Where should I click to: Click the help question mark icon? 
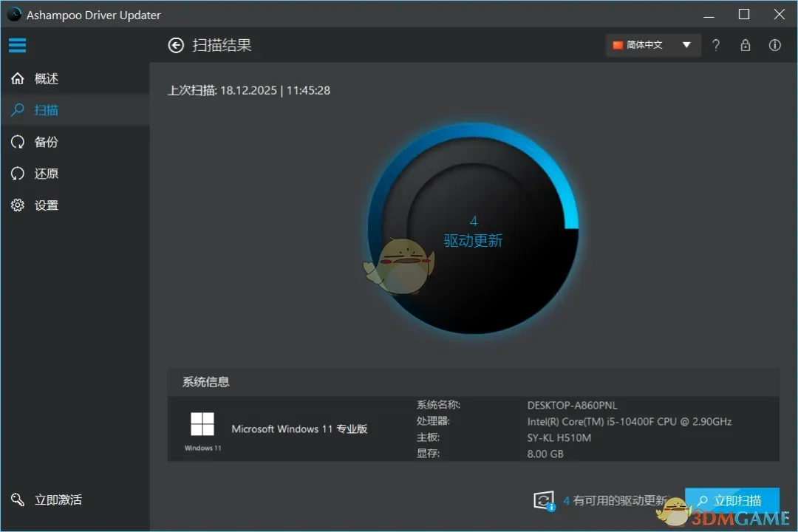[x=715, y=45]
